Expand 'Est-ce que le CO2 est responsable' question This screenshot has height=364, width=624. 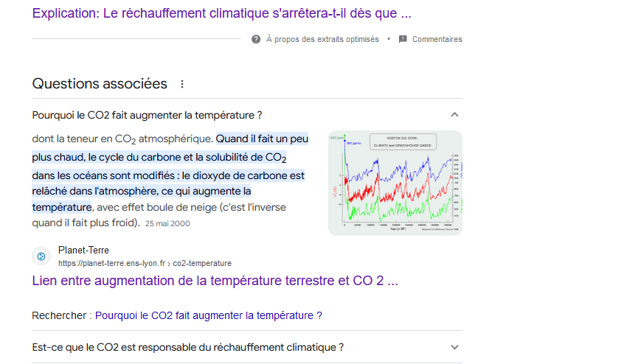click(x=188, y=347)
